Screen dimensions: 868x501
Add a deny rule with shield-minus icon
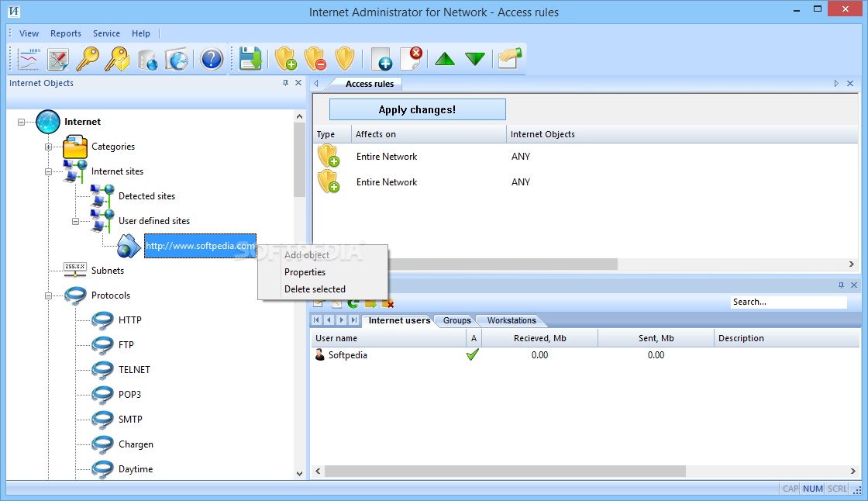[315, 59]
